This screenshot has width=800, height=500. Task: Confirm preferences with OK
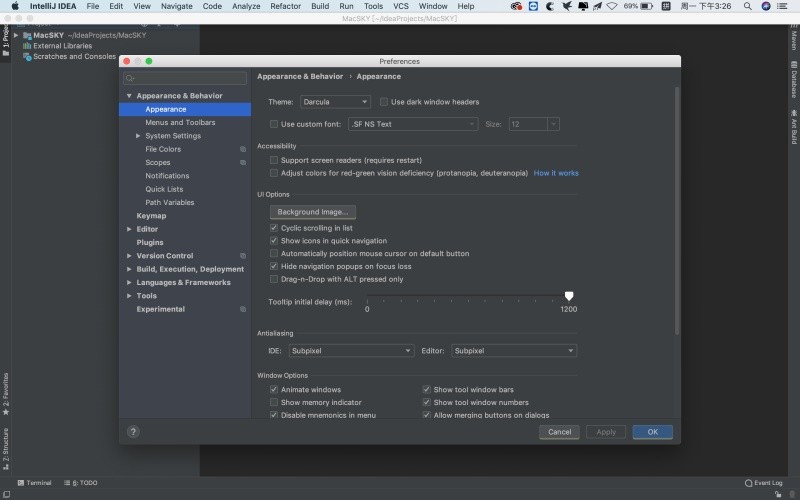coord(653,432)
